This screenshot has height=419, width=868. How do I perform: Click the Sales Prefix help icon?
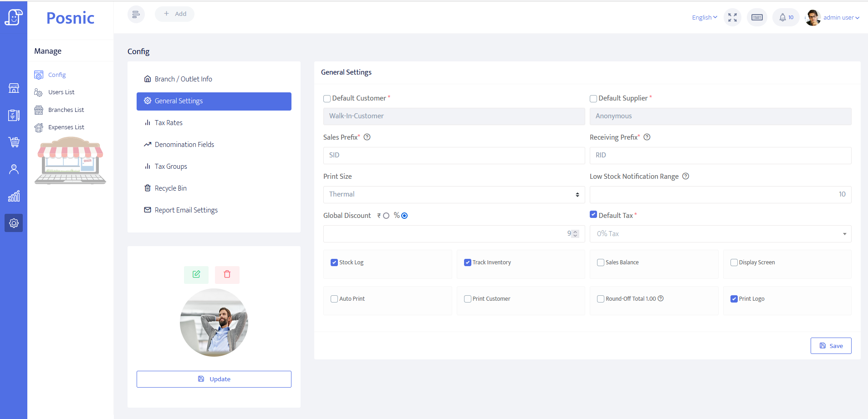tap(367, 137)
